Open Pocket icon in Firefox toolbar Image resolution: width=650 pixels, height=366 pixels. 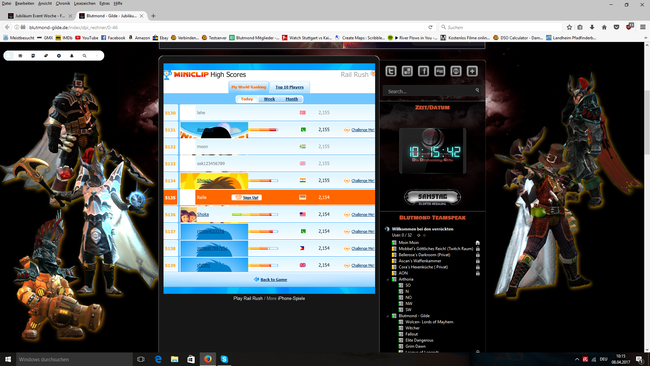tap(616, 27)
